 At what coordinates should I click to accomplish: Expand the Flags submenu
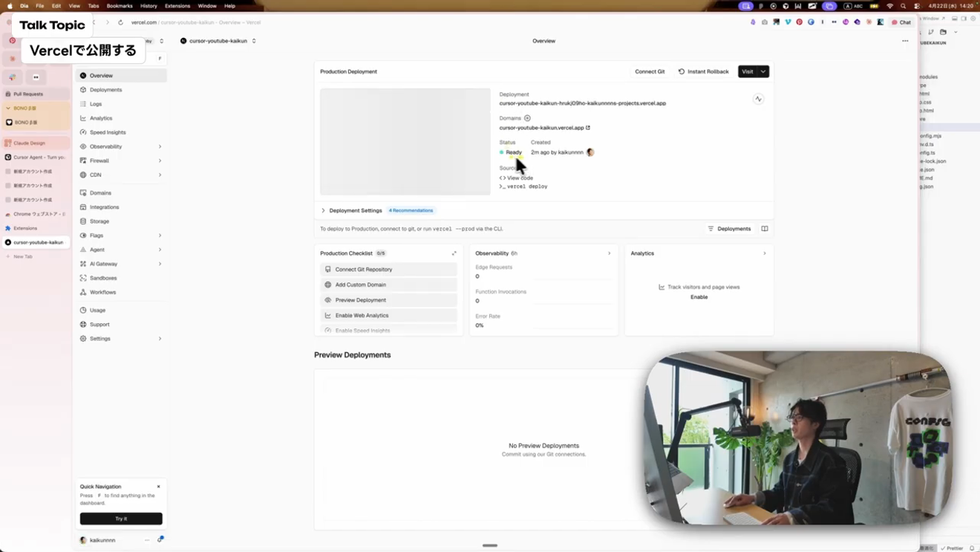coord(160,236)
